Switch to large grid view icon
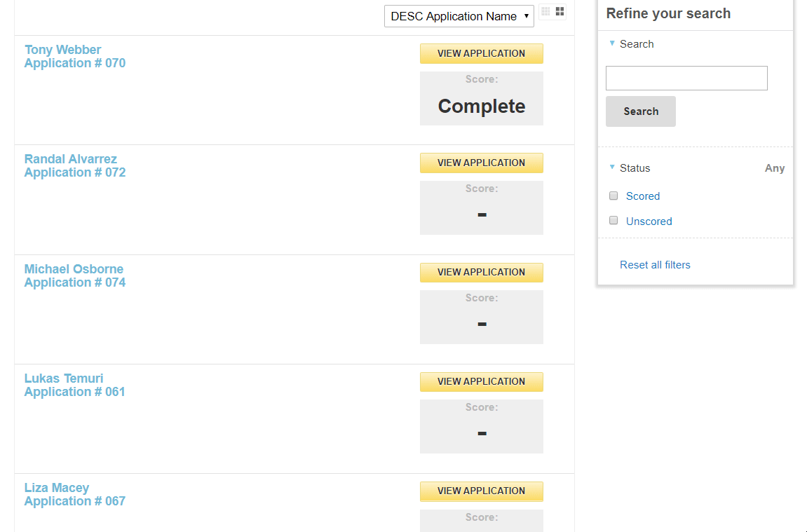 tap(560, 12)
